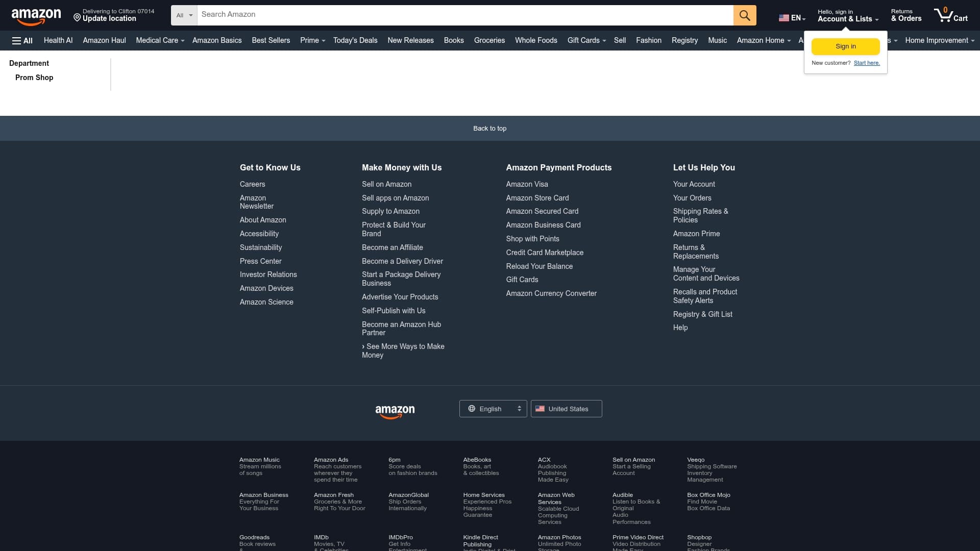Click the Help footer link

(680, 328)
